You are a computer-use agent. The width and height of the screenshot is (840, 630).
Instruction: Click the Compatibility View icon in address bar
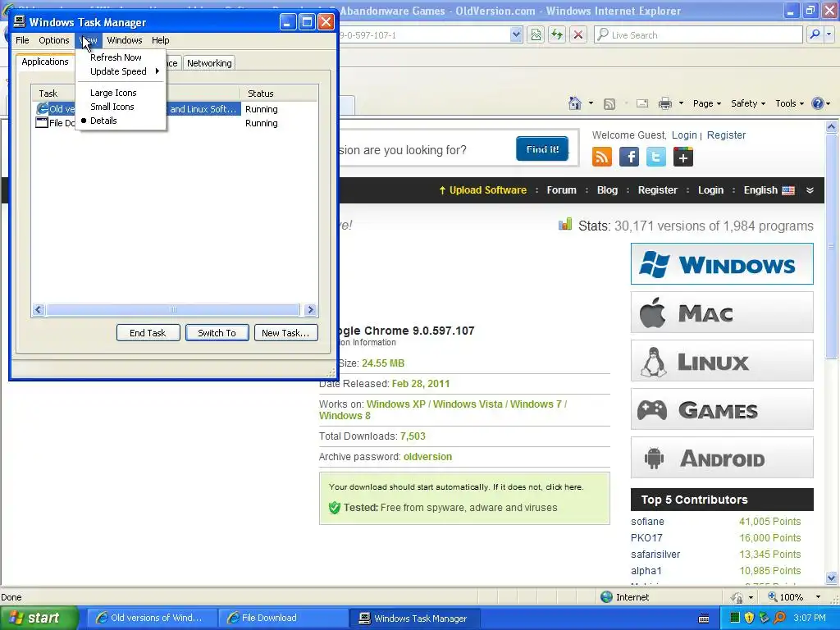pyautogui.click(x=536, y=34)
